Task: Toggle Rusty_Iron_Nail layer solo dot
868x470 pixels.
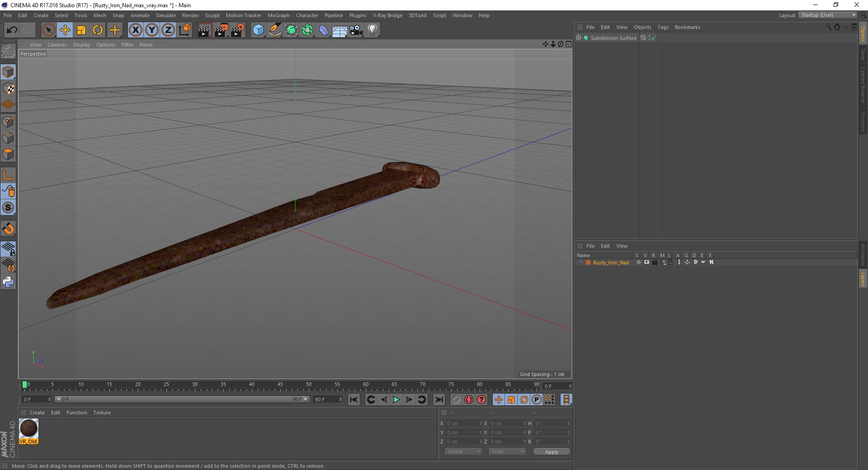Action: coord(638,262)
